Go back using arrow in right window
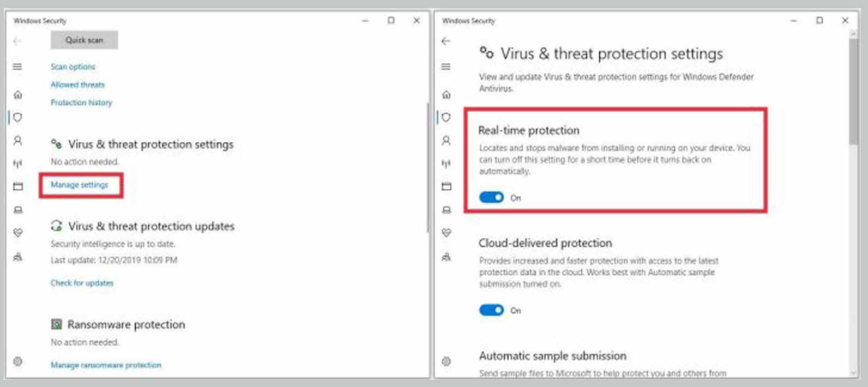868x387 pixels. tap(446, 41)
